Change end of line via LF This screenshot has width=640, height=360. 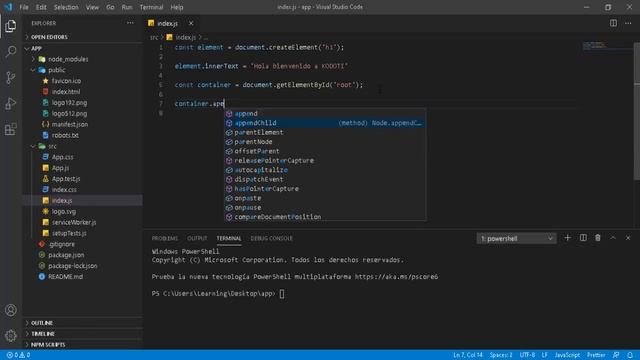click(544, 355)
